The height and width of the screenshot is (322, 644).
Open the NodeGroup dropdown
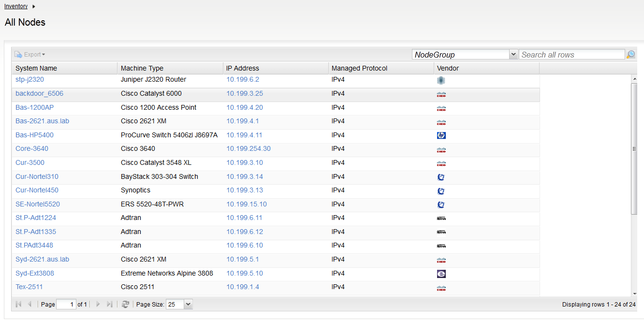click(513, 55)
